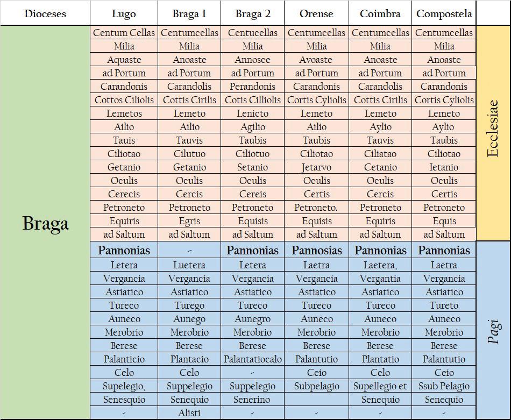Click the Compostela column header
The width and height of the screenshot is (511, 420).
tap(444, 13)
